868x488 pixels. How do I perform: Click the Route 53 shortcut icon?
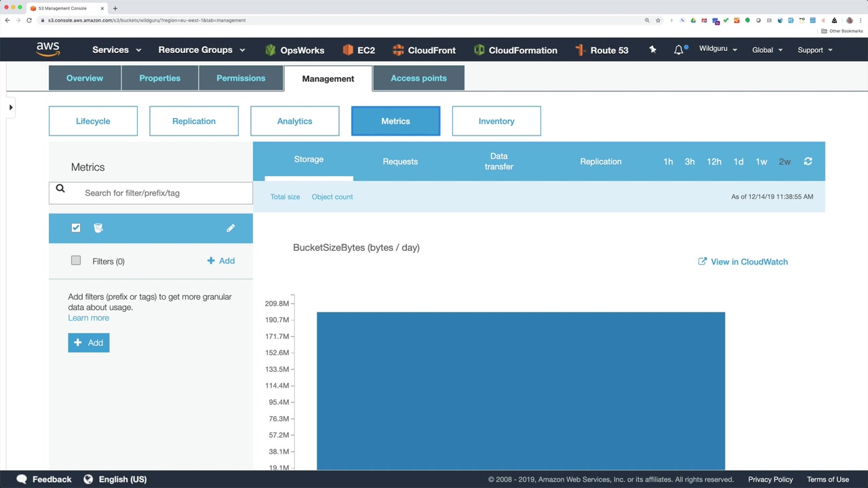[x=580, y=49]
